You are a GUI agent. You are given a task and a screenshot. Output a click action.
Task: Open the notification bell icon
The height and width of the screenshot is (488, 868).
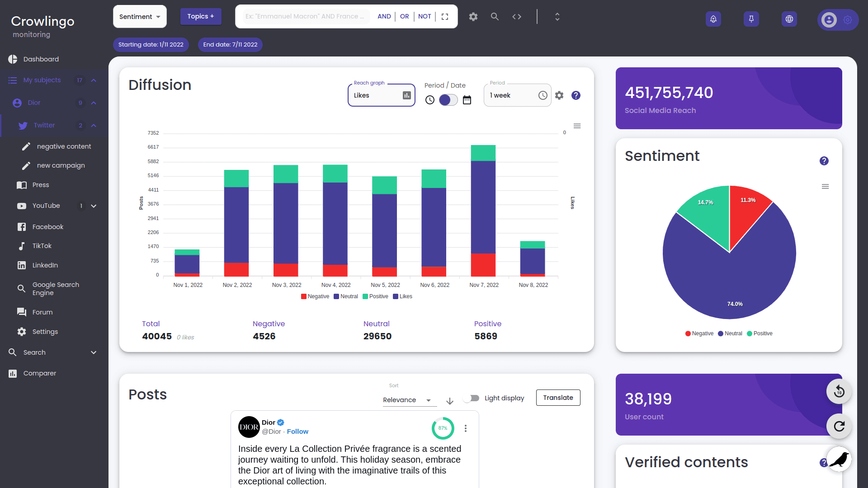coord(713,18)
